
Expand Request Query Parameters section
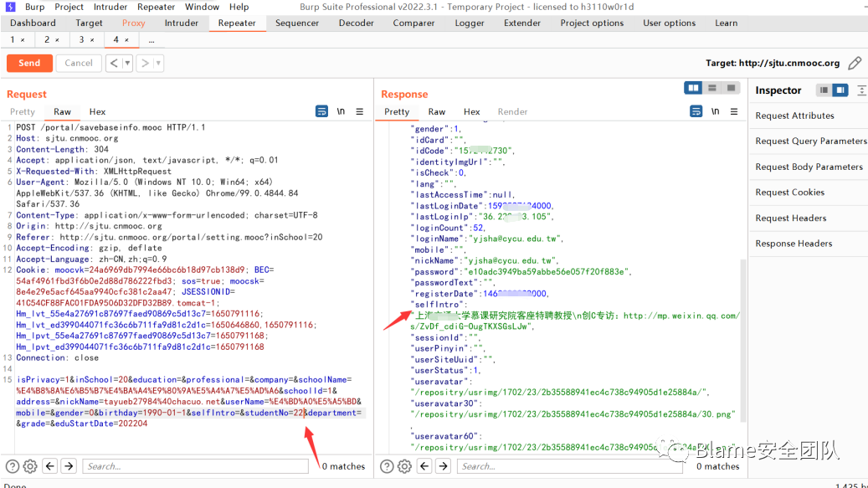point(810,141)
